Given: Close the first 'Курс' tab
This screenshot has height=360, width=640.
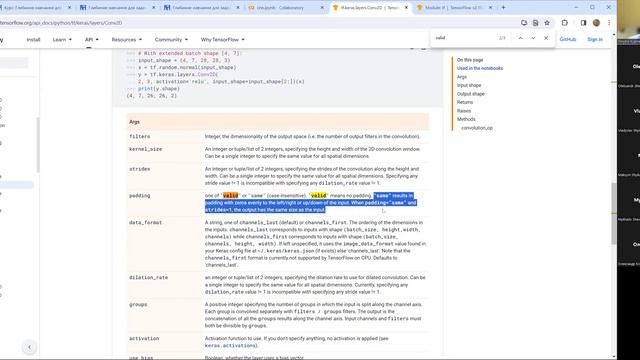Looking at the screenshot, I should (x=69, y=7).
